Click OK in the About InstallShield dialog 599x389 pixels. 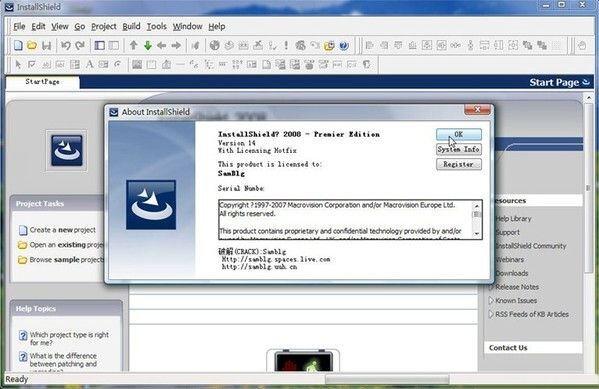click(x=459, y=135)
